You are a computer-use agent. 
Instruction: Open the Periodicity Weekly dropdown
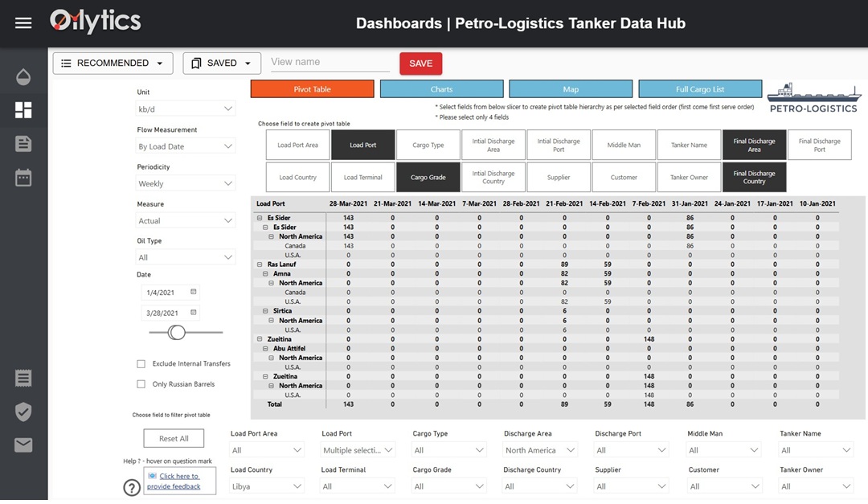point(185,183)
